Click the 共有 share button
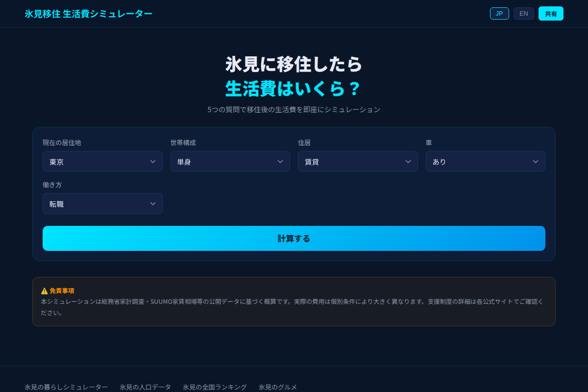The width and height of the screenshot is (588, 392). pyautogui.click(x=551, y=13)
